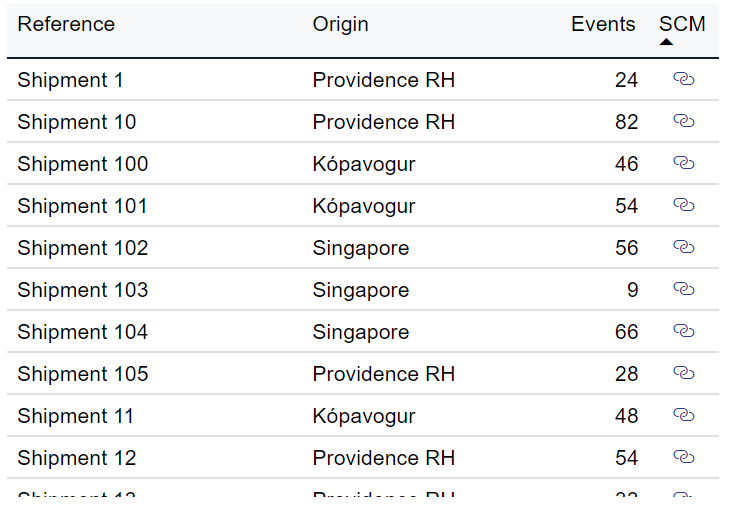Select the Shipment 103 reference cell
Image resolution: width=735 pixels, height=528 pixels.
(x=83, y=290)
